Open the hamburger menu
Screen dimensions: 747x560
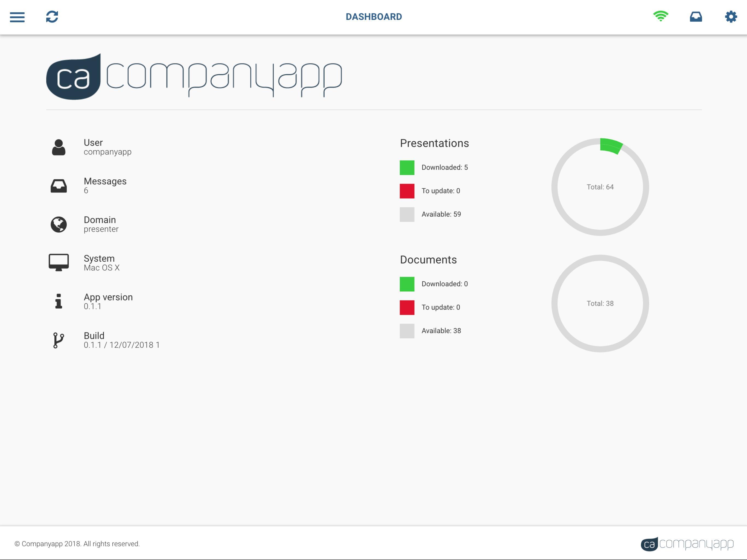click(x=17, y=17)
